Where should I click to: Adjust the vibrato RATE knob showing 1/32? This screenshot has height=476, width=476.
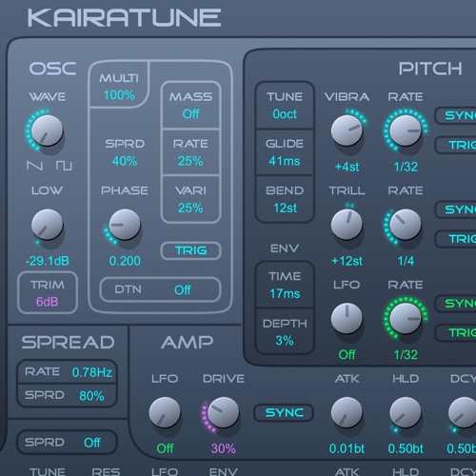(x=406, y=130)
